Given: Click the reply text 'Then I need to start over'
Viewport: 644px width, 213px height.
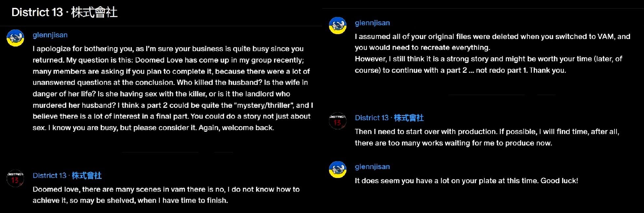Looking at the screenshot, I should [487, 137].
